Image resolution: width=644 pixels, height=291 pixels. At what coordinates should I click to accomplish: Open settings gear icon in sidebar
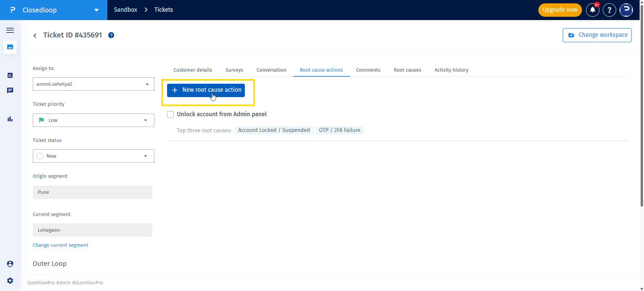[10, 281]
